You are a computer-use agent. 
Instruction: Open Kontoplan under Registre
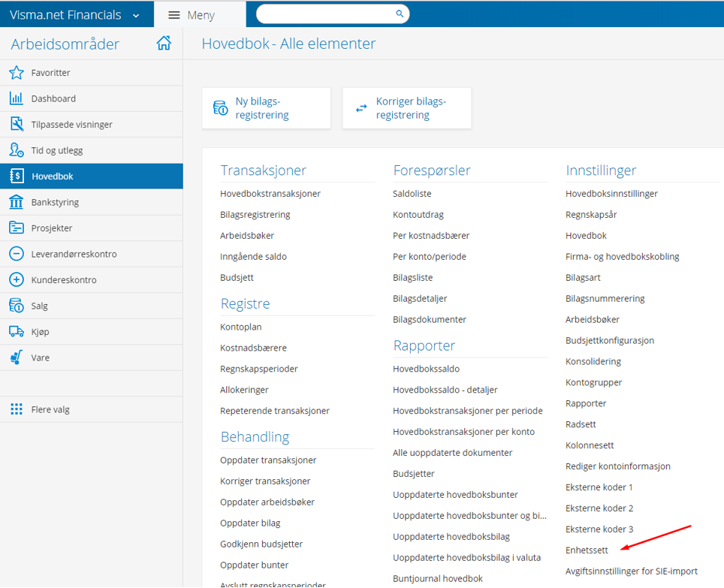[x=240, y=327]
